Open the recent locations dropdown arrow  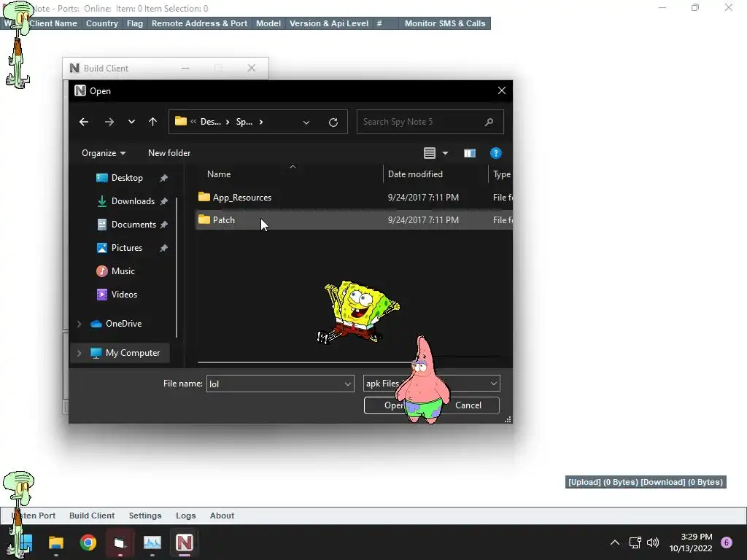click(x=131, y=122)
